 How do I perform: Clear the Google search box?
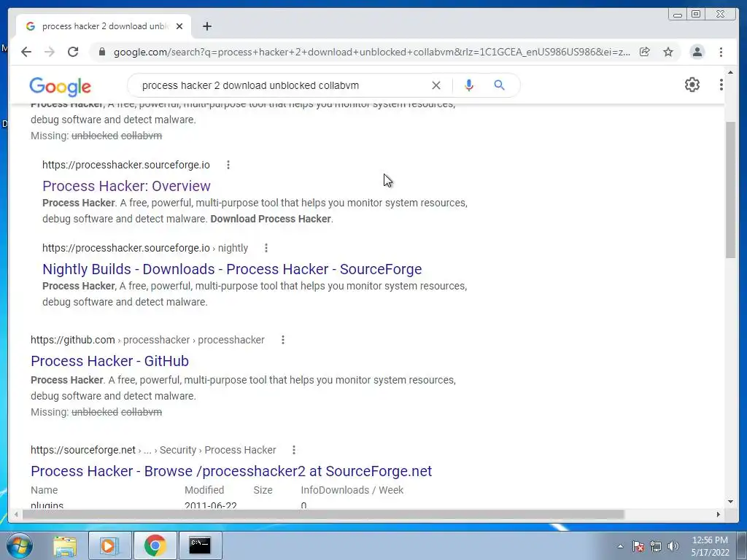436,85
